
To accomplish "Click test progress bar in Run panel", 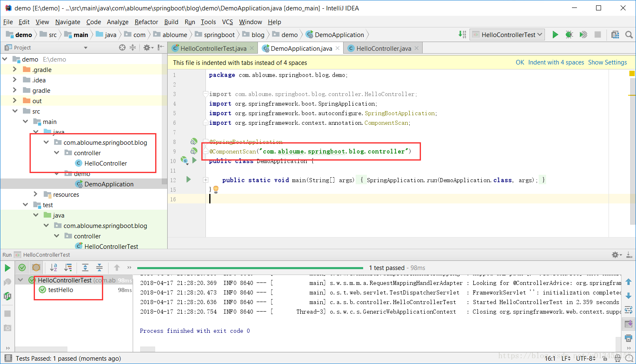I will pos(250,268).
